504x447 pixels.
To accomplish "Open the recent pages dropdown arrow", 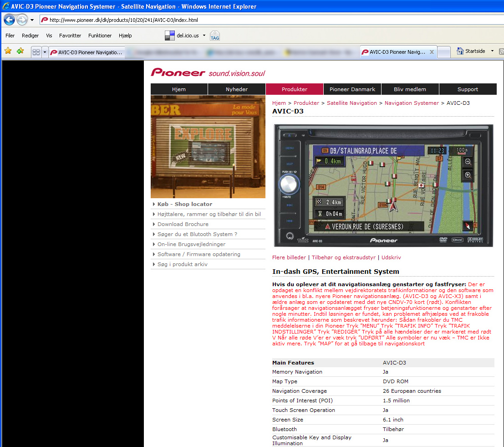I will coord(32,20).
